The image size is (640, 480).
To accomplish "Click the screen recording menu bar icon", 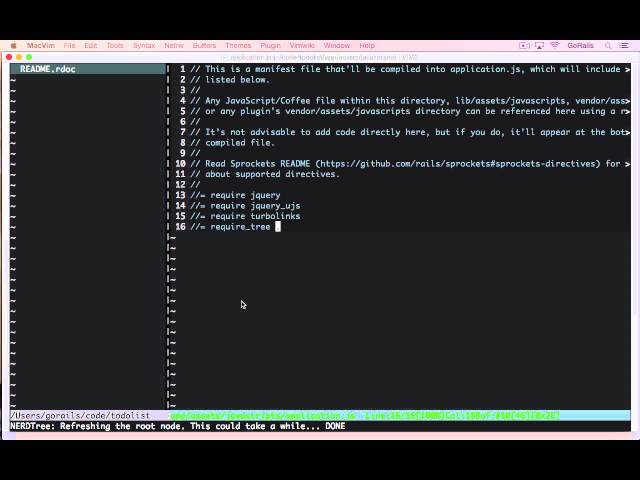I will [524, 45].
